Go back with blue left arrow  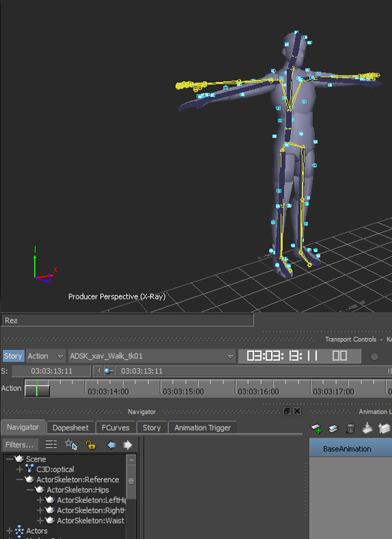coord(111,445)
